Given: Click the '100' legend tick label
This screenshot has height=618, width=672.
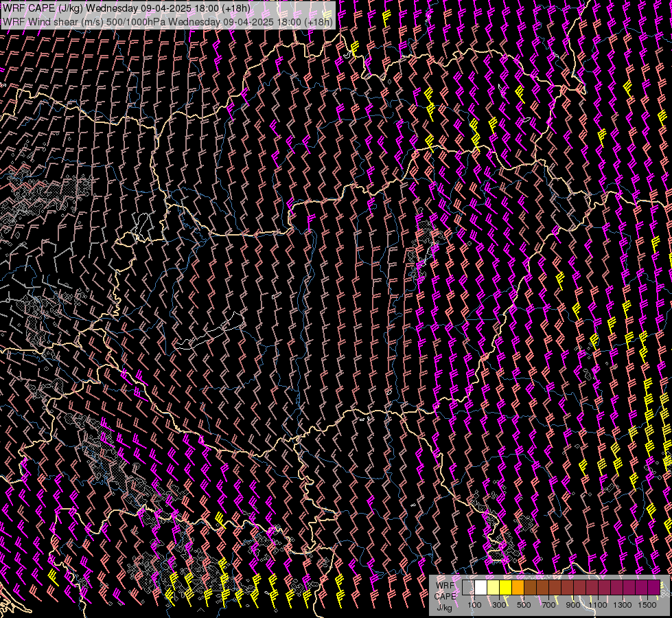Looking at the screenshot, I should pyautogui.click(x=474, y=605).
